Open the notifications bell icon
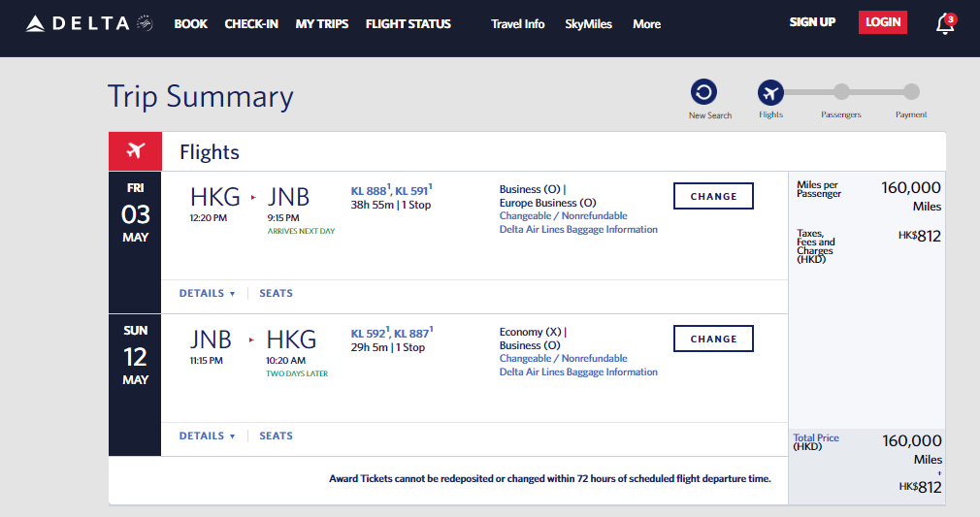 [945, 23]
